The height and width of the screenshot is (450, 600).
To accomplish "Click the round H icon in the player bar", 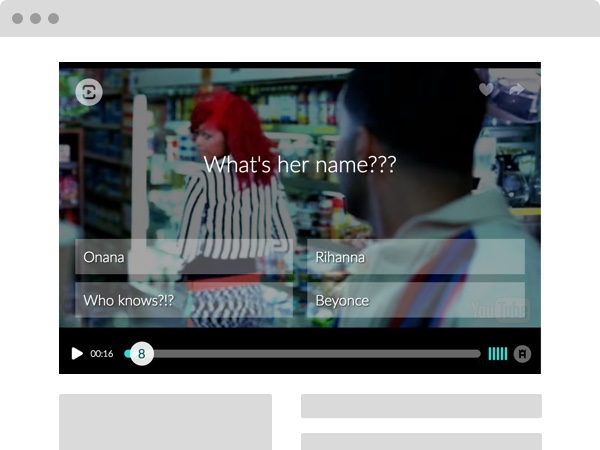I will [x=522, y=354].
